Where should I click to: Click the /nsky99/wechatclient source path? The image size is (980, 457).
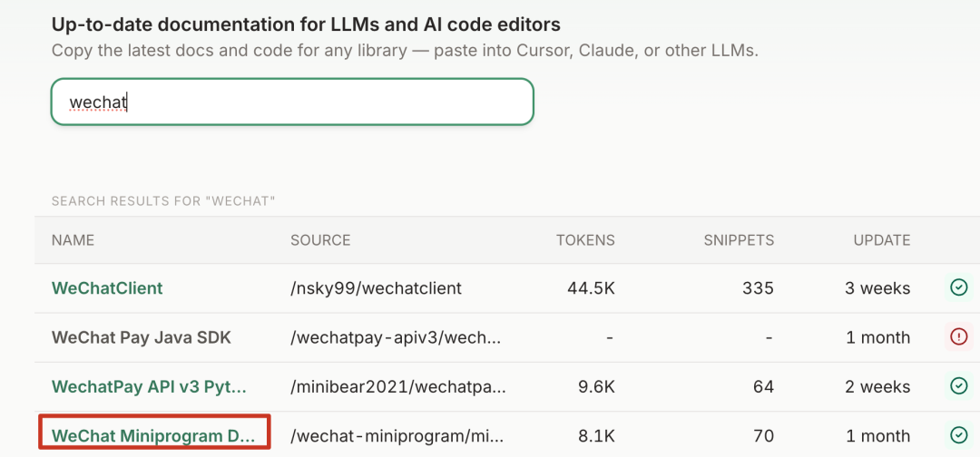(x=377, y=287)
